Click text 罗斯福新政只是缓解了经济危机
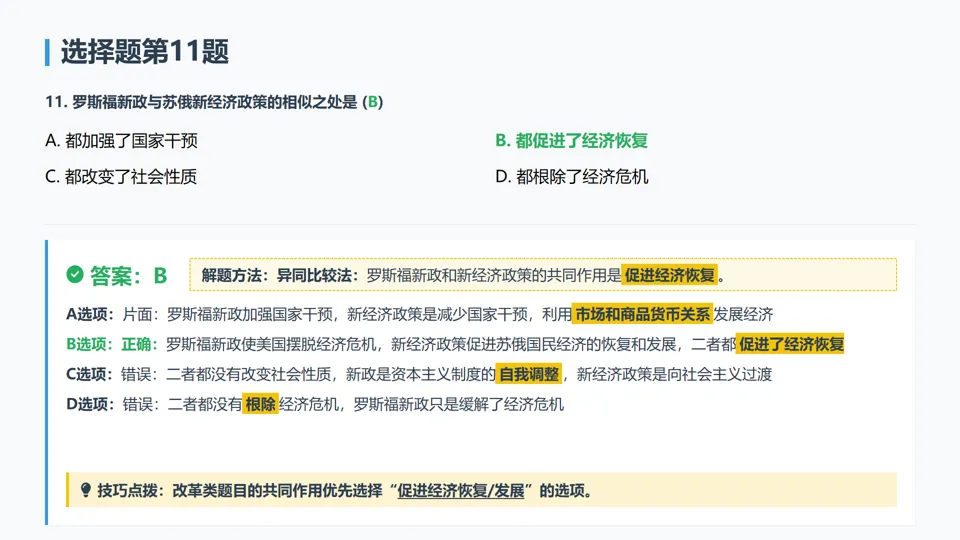Screen dimensions: 960x540 pyautogui.click(x=459, y=404)
